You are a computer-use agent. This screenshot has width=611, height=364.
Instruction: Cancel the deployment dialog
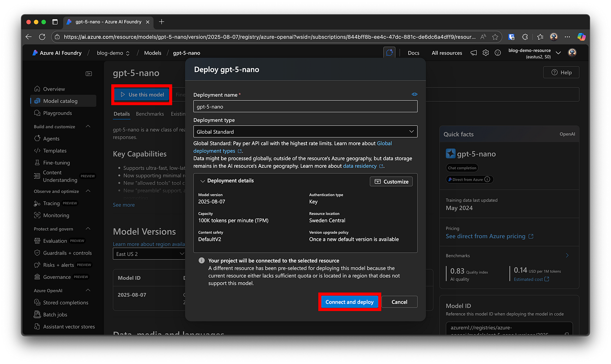point(399,302)
